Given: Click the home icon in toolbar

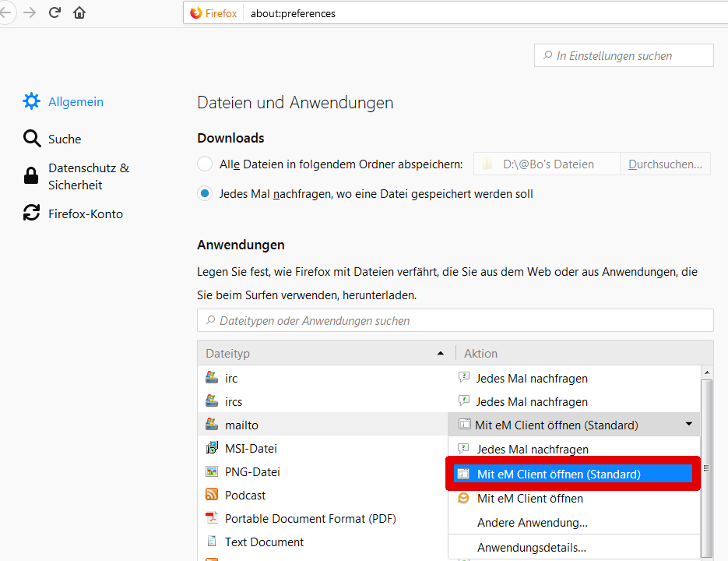Looking at the screenshot, I should (79, 12).
